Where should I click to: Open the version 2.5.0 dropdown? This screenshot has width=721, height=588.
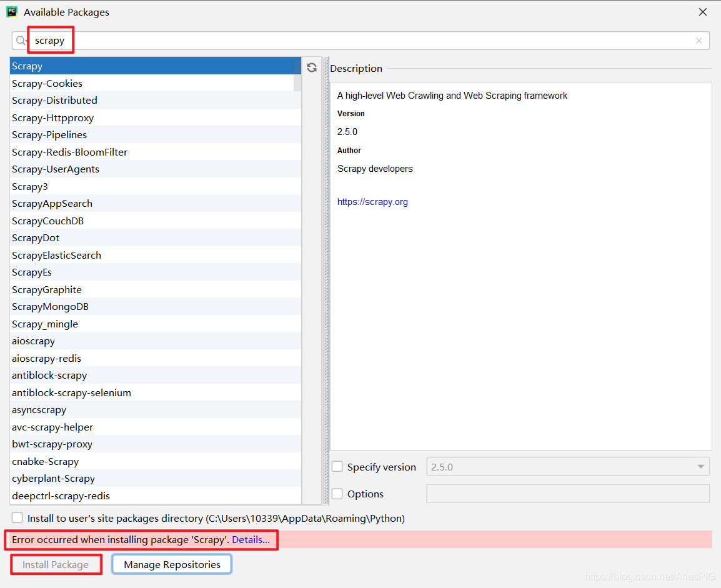[568, 467]
